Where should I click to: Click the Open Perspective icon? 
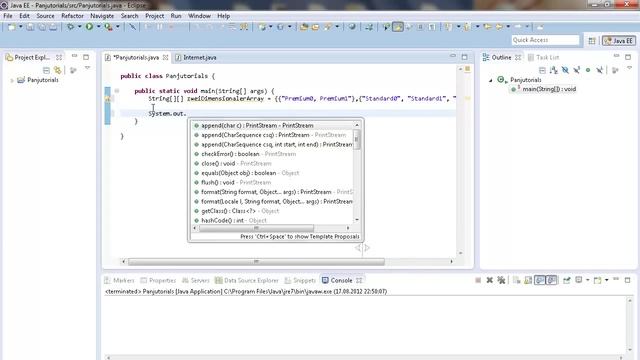592,40
